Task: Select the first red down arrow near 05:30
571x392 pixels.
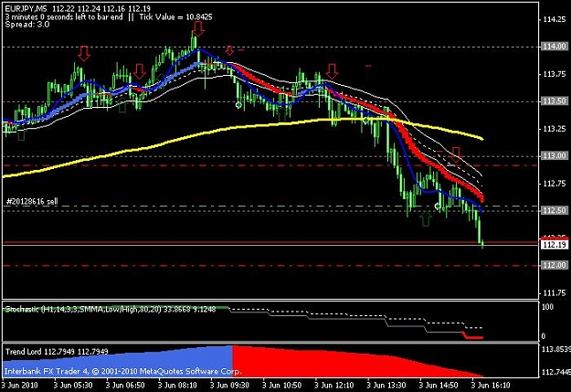Action: [x=84, y=53]
